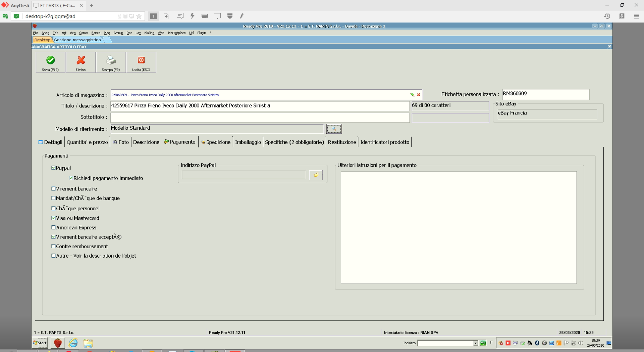Enable American Express payment
Screen dimensions: 644x352
[53, 227]
